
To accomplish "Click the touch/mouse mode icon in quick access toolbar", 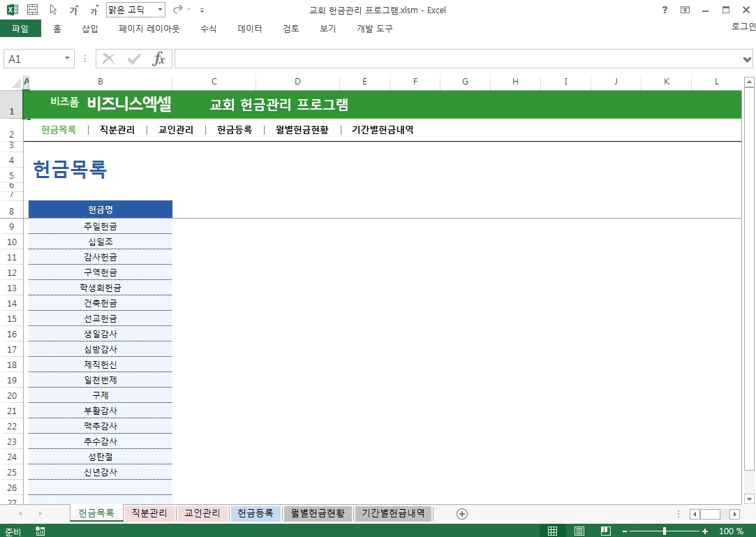I will click(32, 10).
